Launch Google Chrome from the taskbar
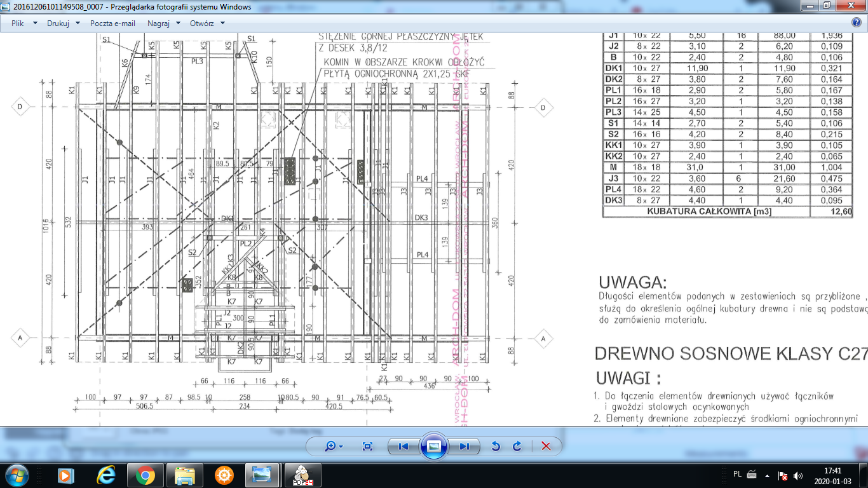Viewport: 868px width, 488px height. (145, 475)
